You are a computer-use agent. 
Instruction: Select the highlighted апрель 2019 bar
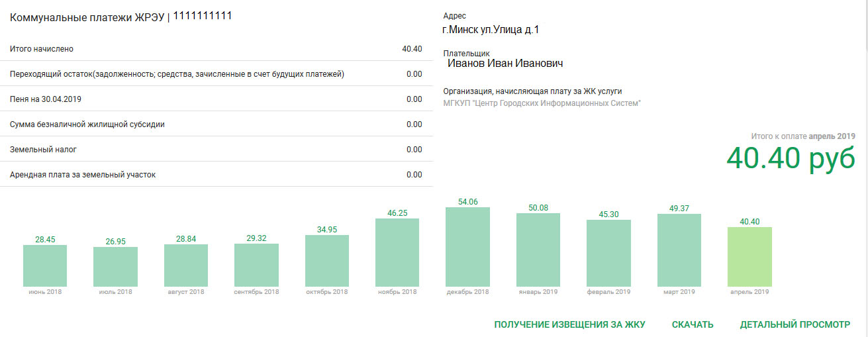[749, 256]
